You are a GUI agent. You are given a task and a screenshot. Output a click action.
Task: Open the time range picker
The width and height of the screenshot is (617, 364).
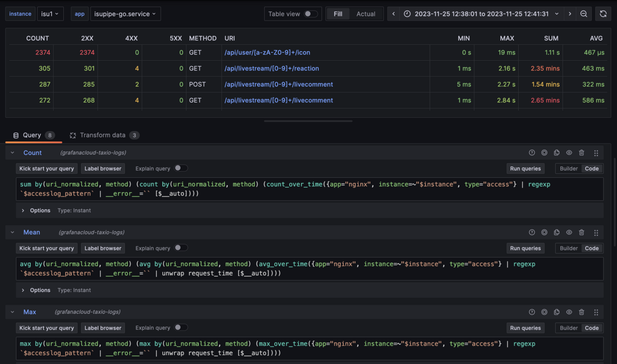click(481, 14)
